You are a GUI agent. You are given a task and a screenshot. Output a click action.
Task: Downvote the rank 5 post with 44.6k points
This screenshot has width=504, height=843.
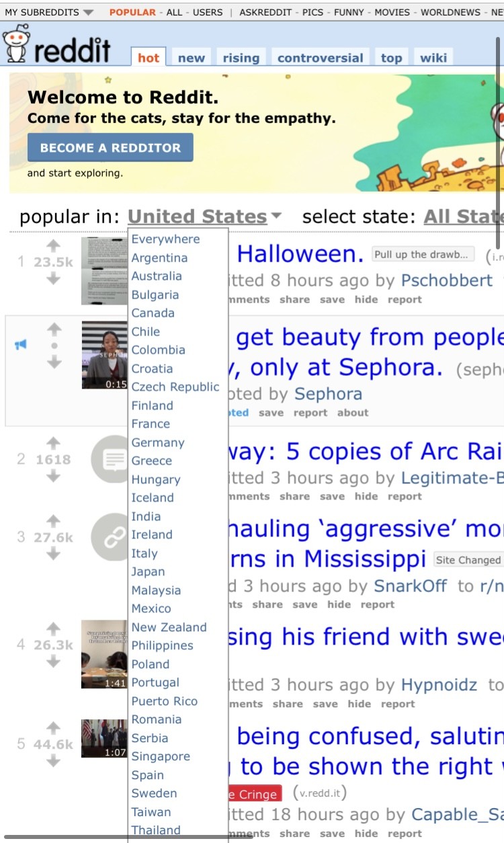tap(53, 761)
